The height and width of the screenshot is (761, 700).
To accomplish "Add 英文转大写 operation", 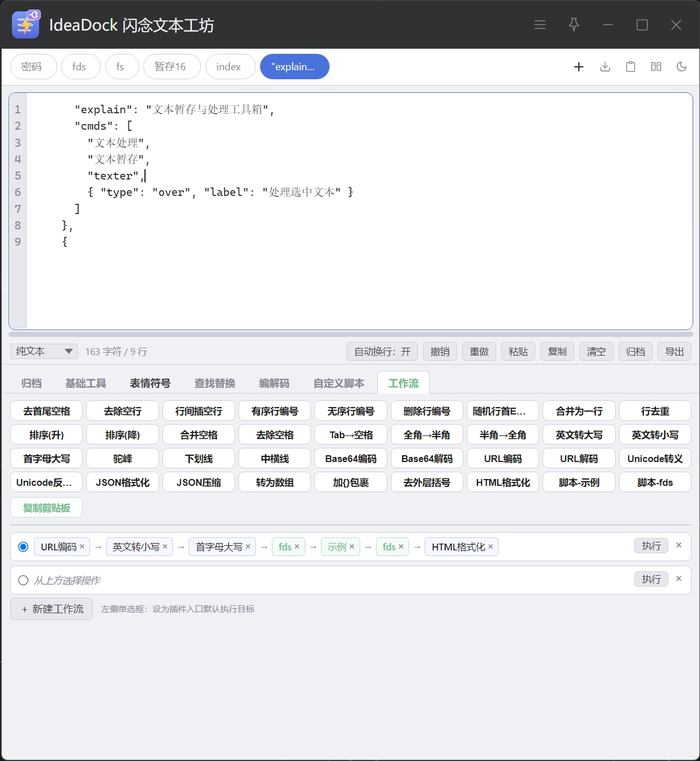I will point(579,435).
